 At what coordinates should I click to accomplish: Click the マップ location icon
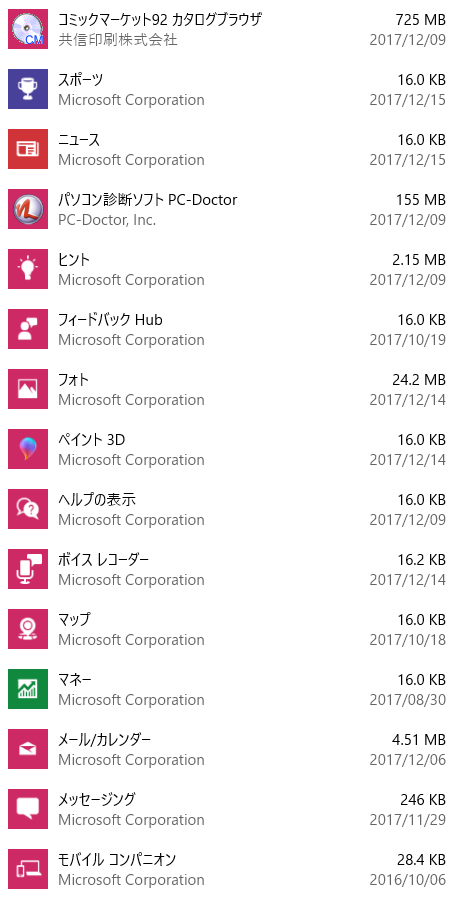(x=28, y=629)
